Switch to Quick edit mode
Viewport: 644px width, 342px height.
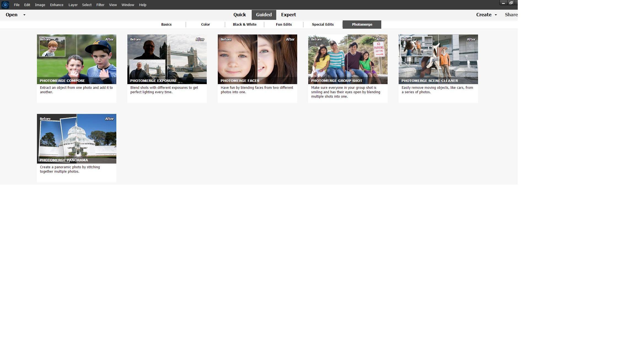239,15
